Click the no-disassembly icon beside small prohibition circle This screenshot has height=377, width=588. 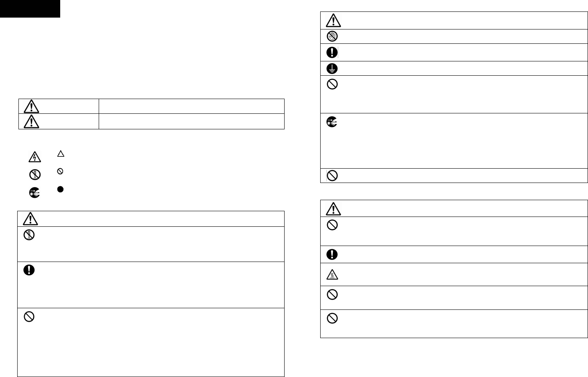coord(34,175)
